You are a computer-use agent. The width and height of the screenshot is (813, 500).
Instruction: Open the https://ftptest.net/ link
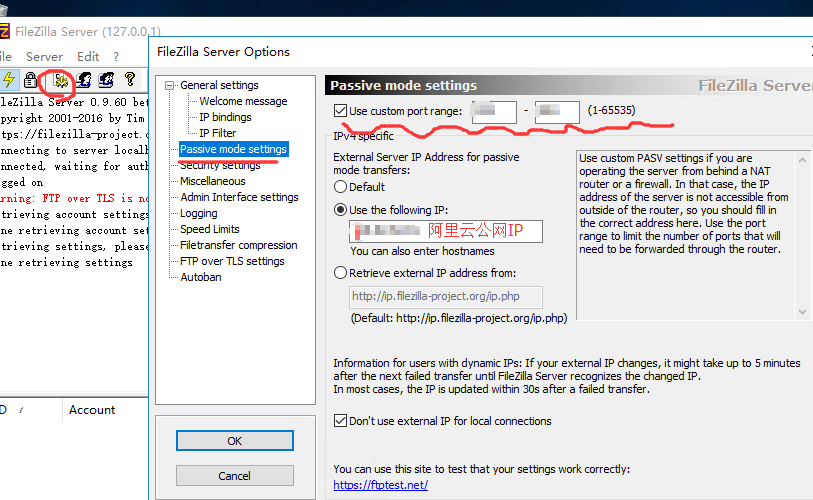point(381,485)
